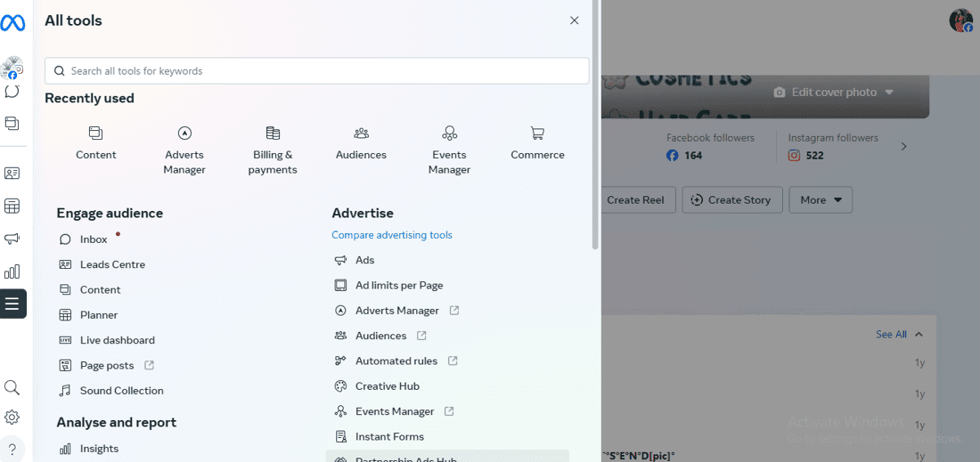This screenshot has height=462, width=980.
Task: Open Content under Engage audience
Action: click(89, 289)
